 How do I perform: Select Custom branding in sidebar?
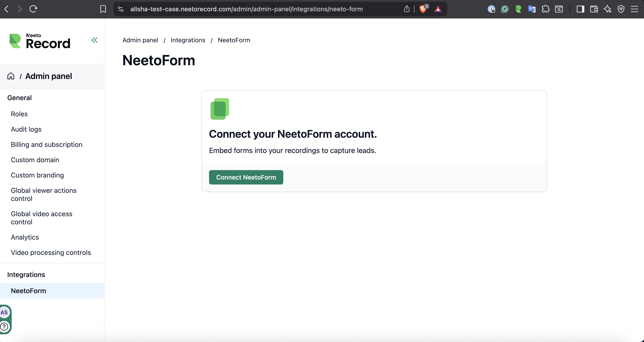pyautogui.click(x=37, y=175)
